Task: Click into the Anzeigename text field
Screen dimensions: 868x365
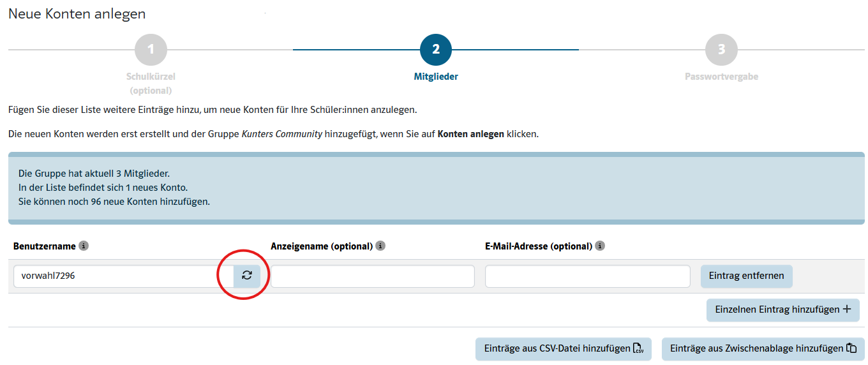Action: click(x=373, y=276)
